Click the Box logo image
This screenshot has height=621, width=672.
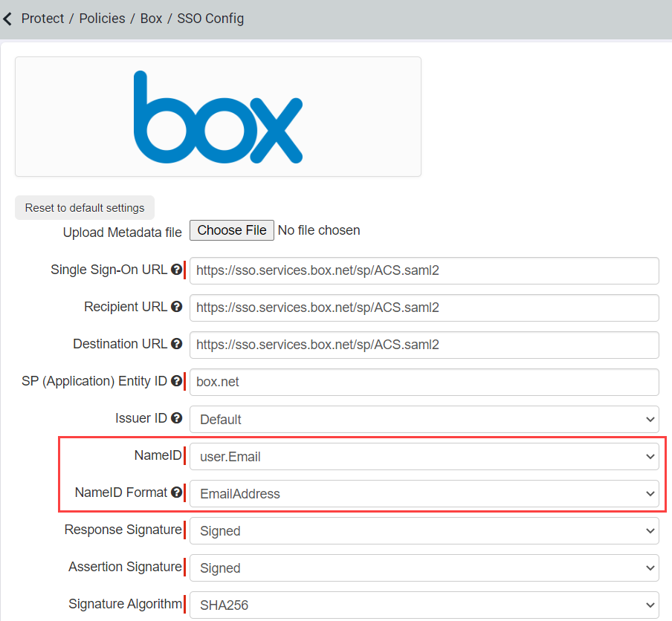pos(217,116)
